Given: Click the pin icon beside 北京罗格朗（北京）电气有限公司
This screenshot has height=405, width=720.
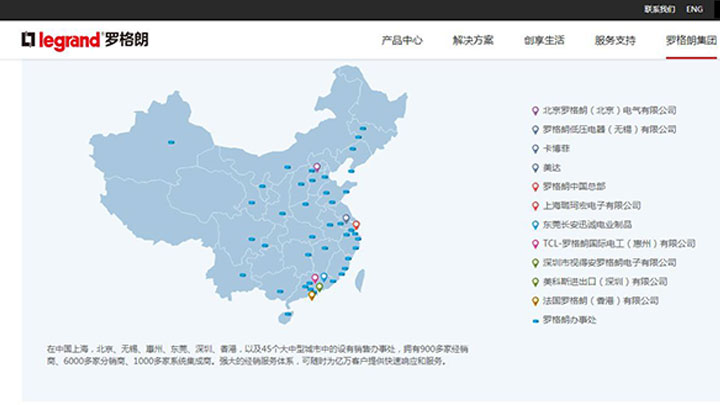Looking at the screenshot, I should 535,110.
